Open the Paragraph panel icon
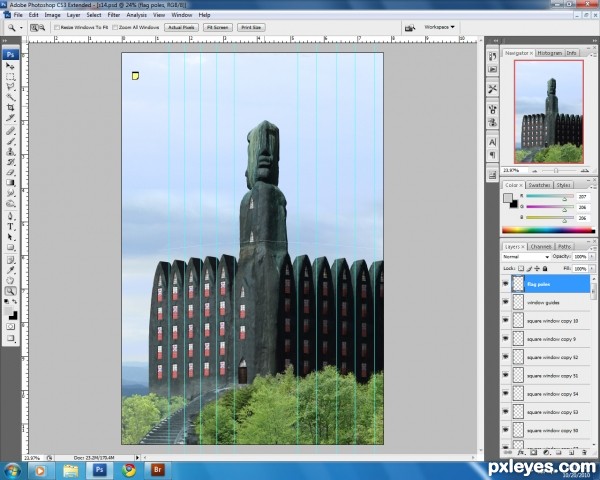 pyautogui.click(x=492, y=155)
